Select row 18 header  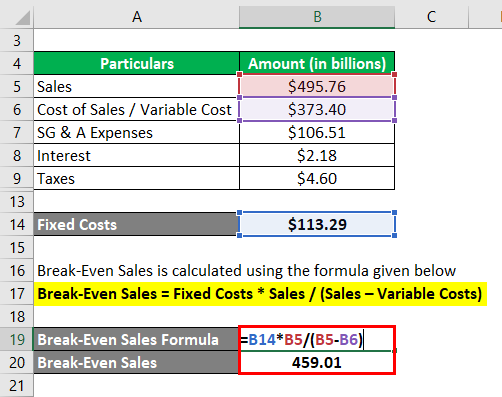[17, 316]
